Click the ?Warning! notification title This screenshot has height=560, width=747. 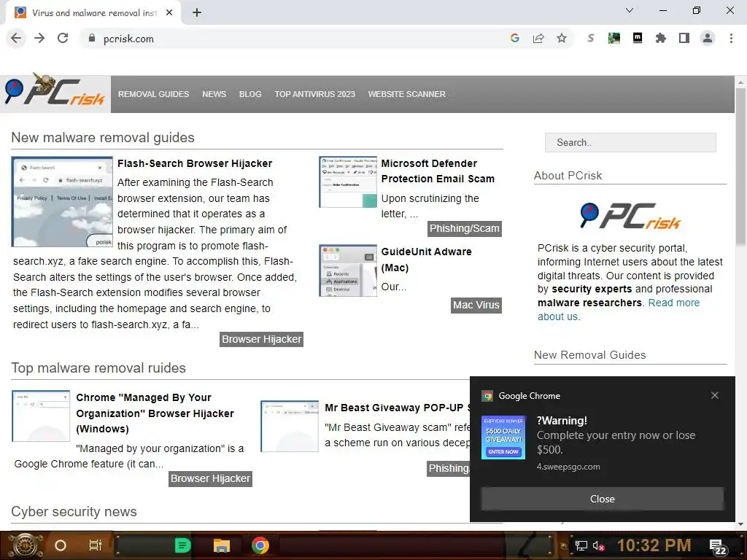click(x=562, y=421)
